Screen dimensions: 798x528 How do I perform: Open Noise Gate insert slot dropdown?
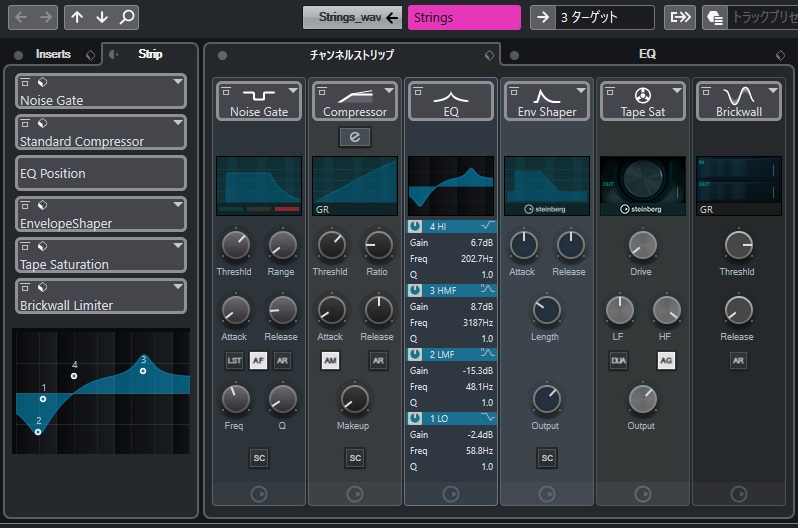pyautogui.click(x=178, y=81)
